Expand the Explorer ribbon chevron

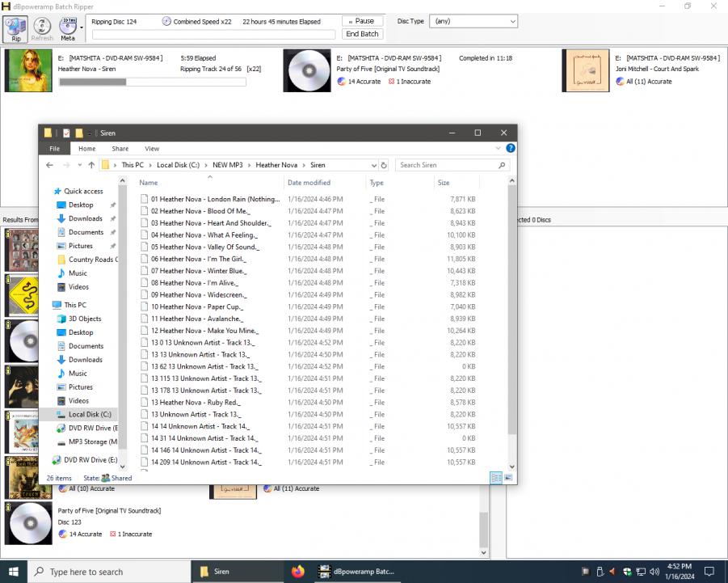point(498,149)
